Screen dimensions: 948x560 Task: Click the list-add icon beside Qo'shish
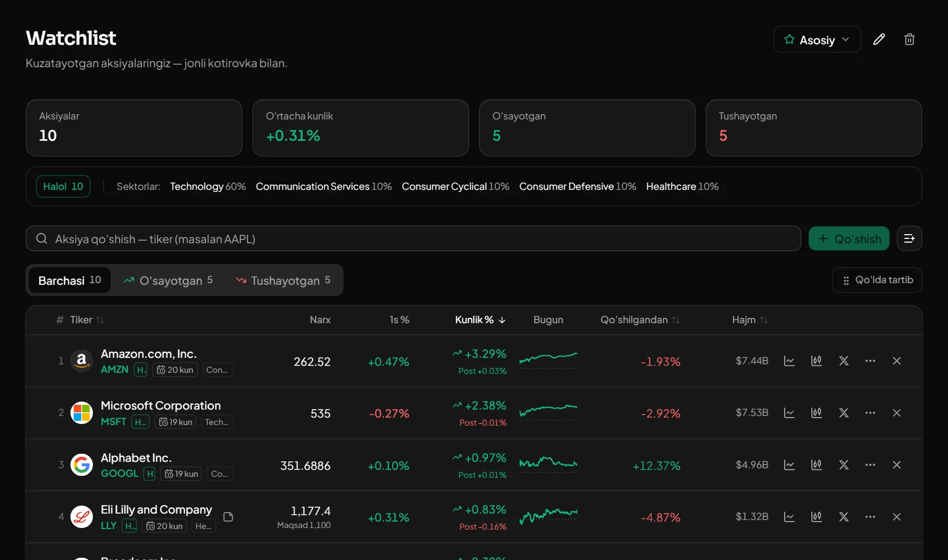910,238
